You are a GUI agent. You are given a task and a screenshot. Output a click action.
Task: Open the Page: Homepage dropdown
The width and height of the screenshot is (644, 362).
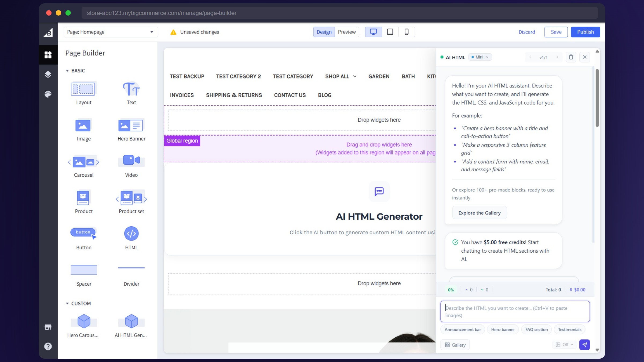(x=111, y=32)
